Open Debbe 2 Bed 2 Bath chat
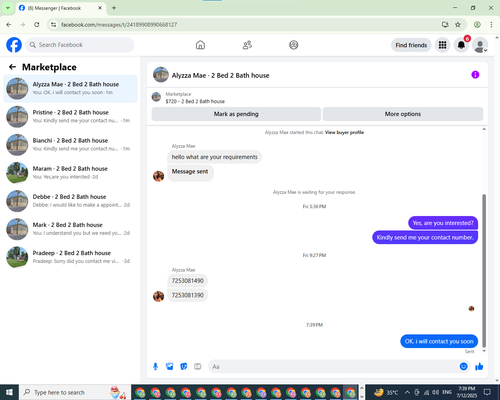The width and height of the screenshot is (500, 400). pos(70,201)
